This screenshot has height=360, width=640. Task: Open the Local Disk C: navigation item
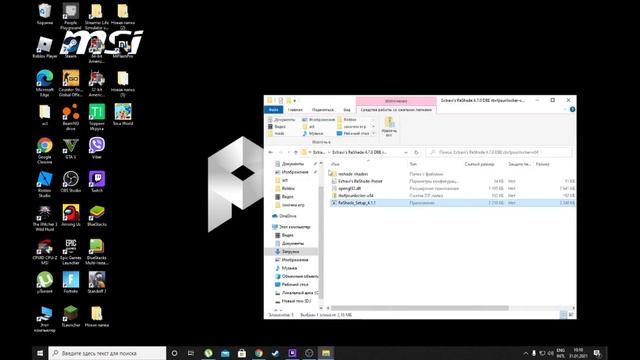click(297, 293)
